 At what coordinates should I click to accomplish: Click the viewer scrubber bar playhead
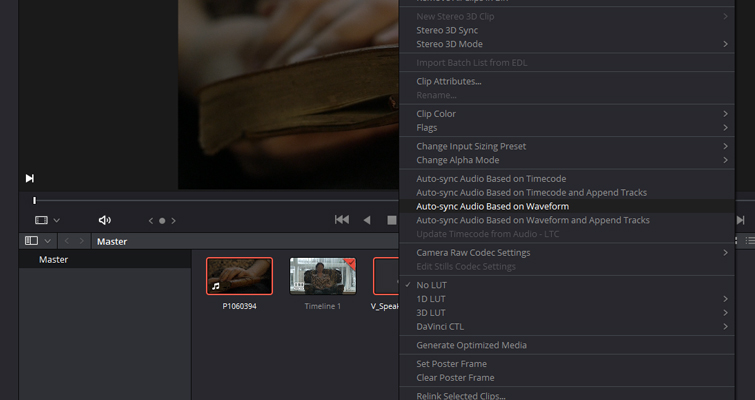[x=34, y=201]
